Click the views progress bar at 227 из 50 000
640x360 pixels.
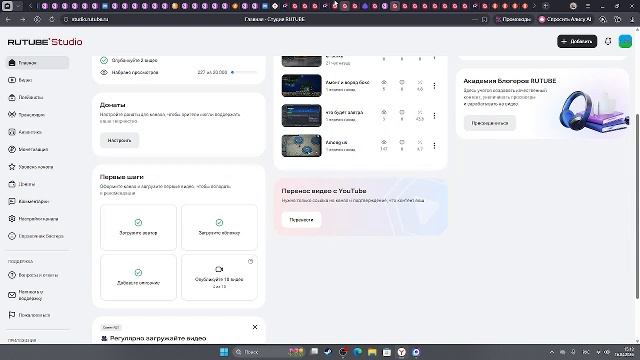pos(244,72)
